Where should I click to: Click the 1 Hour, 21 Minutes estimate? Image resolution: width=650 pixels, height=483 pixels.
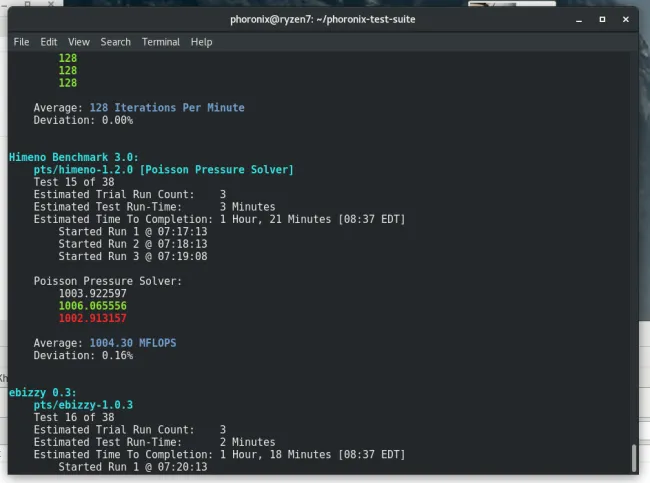(x=275, y=219)
